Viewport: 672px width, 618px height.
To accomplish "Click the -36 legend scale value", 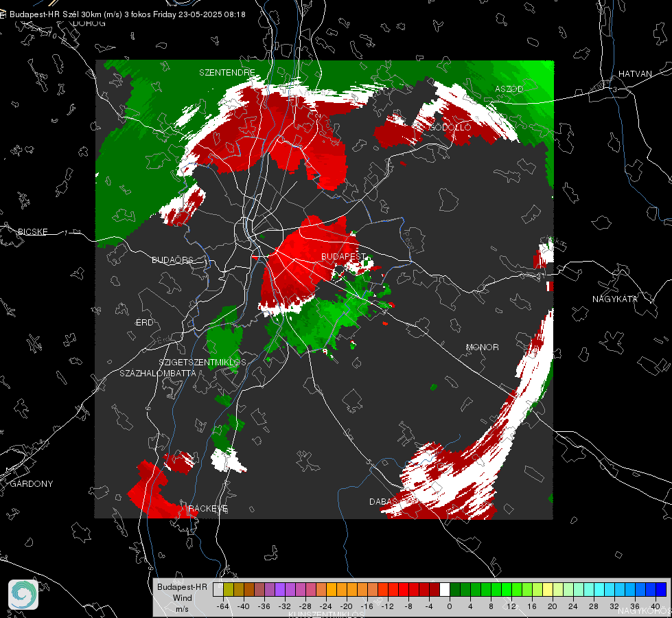I will tap(264, 606).
